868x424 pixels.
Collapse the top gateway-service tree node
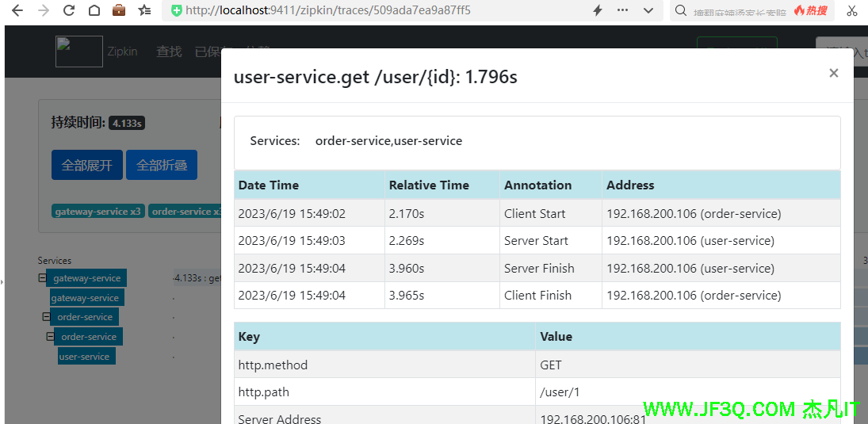coord(41,278)
